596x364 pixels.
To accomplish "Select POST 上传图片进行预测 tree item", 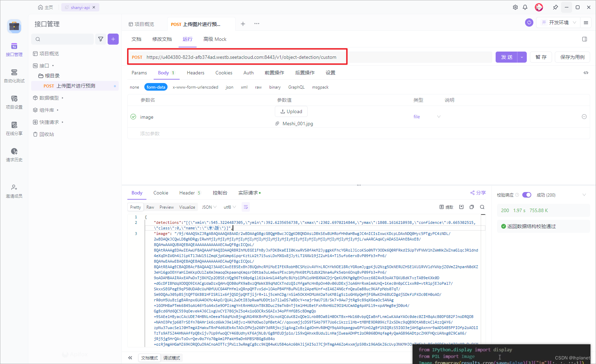I will [x=75, y=86].
